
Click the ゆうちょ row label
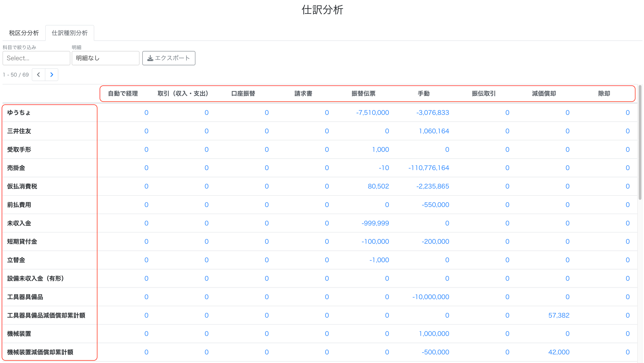click(19, 113)
